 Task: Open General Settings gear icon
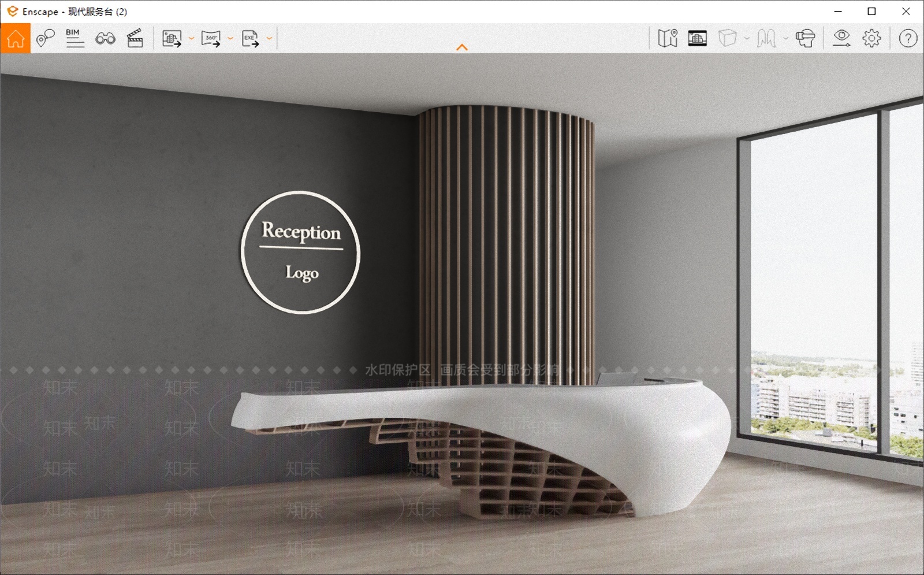(871, 39)
